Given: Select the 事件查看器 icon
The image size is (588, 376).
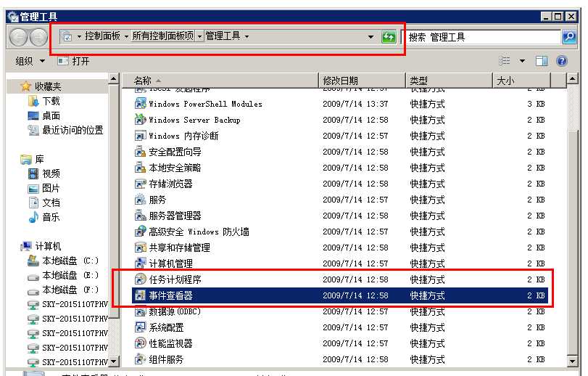Looking at the screenshot, I should [x=140, y=295].
